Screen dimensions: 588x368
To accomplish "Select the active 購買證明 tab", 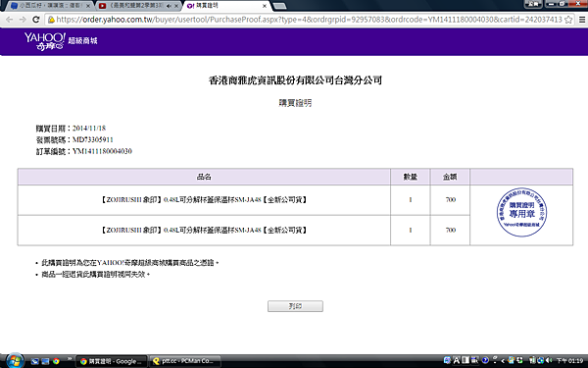I will tap(226, 6).
